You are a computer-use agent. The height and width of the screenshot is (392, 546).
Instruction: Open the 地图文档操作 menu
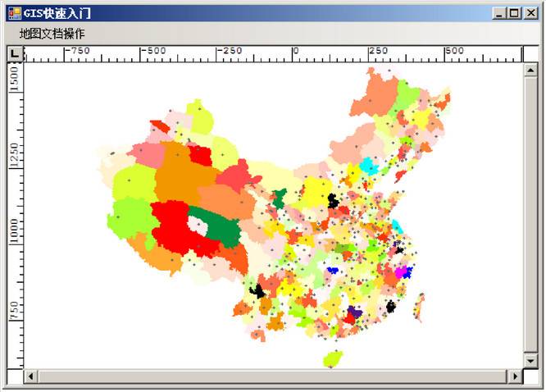[x=52, y=34]
